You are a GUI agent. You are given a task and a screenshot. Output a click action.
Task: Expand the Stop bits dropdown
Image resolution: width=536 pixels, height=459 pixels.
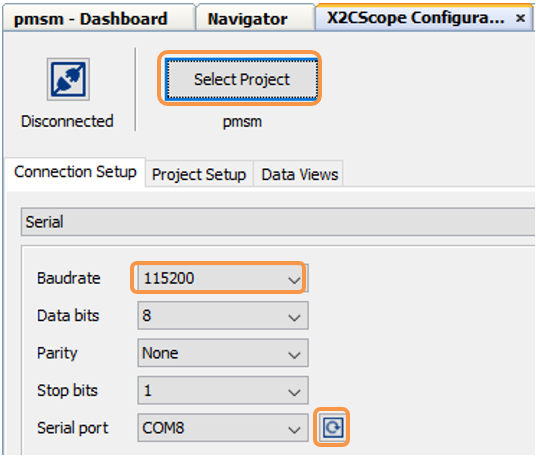[x=223, y=390]
